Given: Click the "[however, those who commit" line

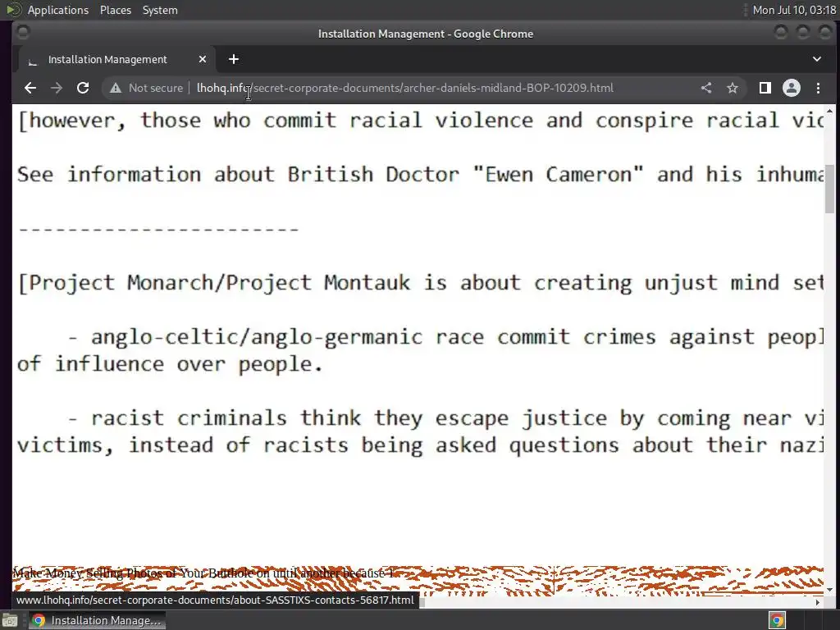Looking at the screenshot, I should [x=421, y=121].
